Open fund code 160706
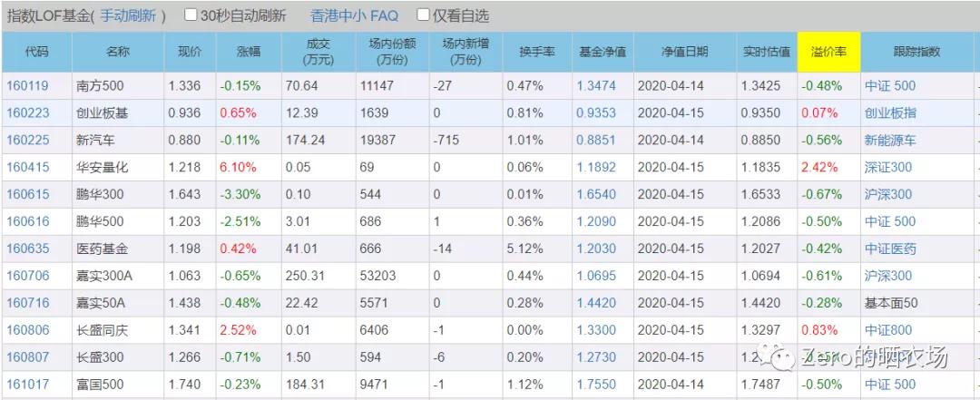 (27, 276)
